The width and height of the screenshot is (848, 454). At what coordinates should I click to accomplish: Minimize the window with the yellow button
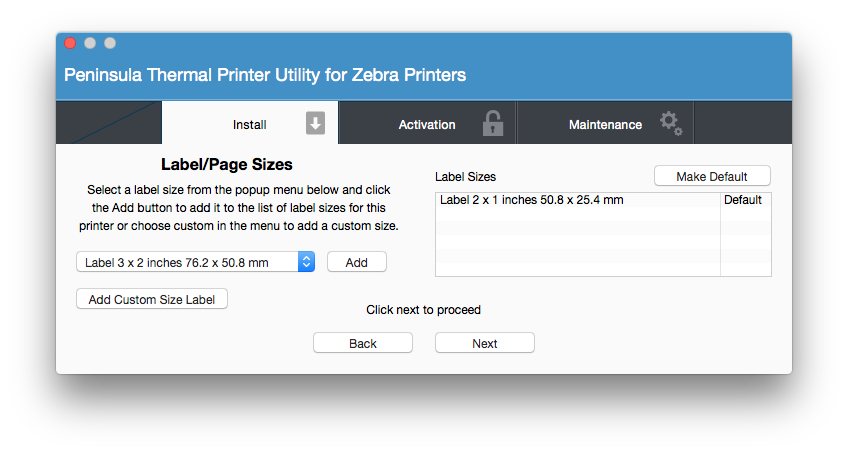pos(90,43)
